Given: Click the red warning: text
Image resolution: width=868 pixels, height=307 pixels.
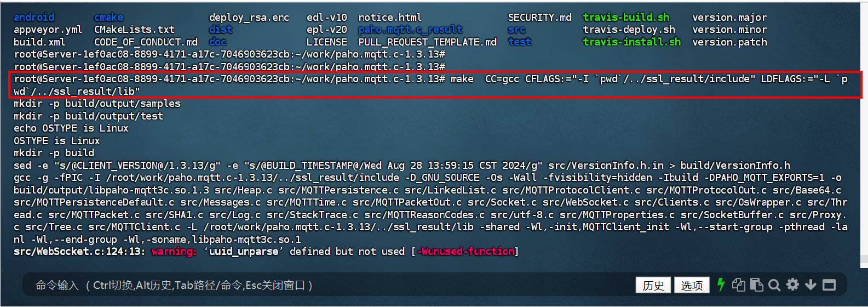Looking at the screenshot, I should (x=174, y=252).
